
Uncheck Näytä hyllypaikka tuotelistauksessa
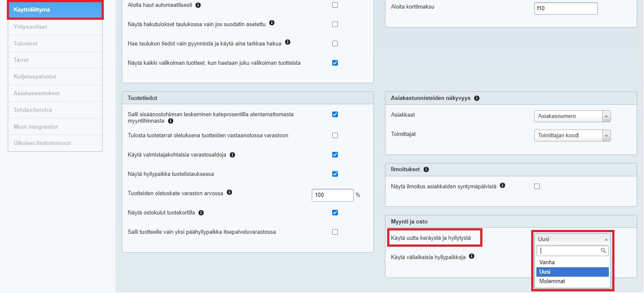click(x=335, y=174)
